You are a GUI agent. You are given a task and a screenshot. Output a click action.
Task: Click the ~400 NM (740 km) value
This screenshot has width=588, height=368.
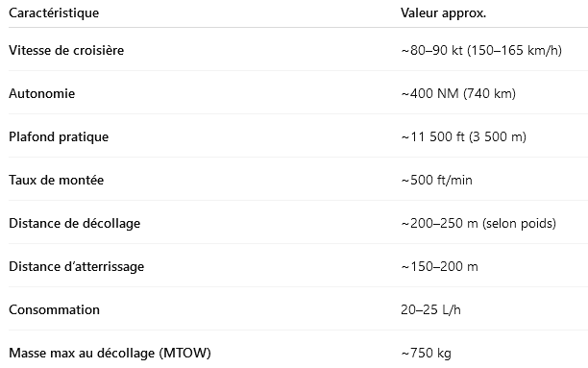pos(458,93)
